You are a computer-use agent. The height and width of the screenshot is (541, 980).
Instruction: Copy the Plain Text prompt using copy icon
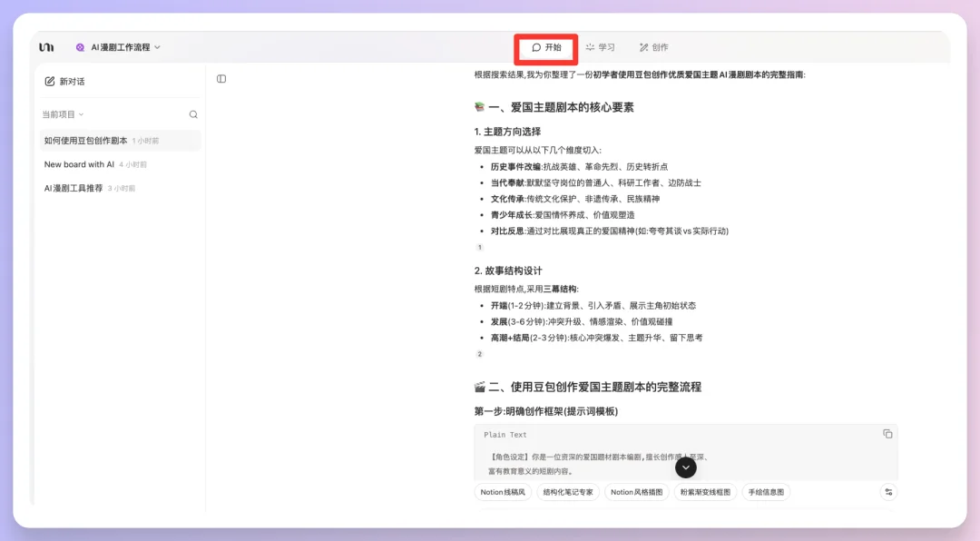coord(887,434)
